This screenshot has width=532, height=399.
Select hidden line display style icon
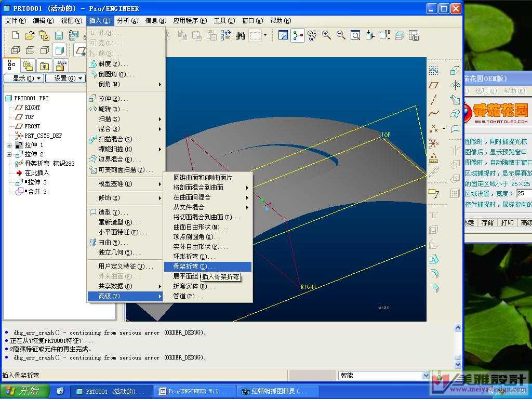[x=30, y=50]
